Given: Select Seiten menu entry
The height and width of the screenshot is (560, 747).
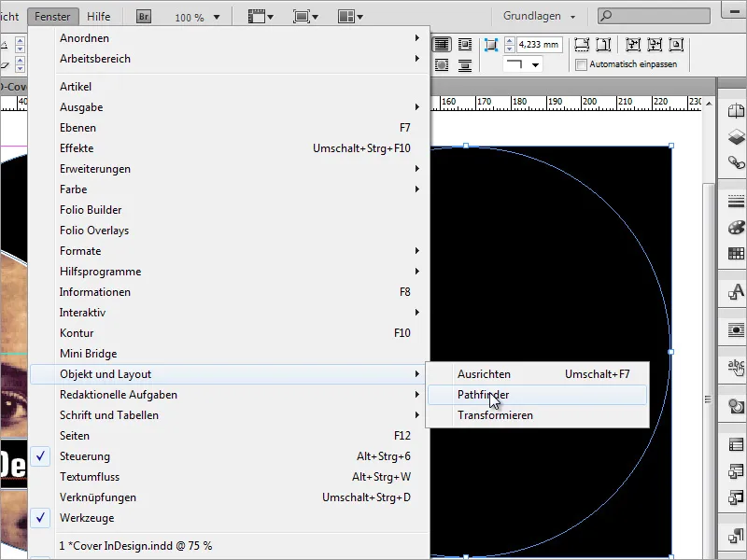Looking at the screenshot, I should [x=229, y=436].
